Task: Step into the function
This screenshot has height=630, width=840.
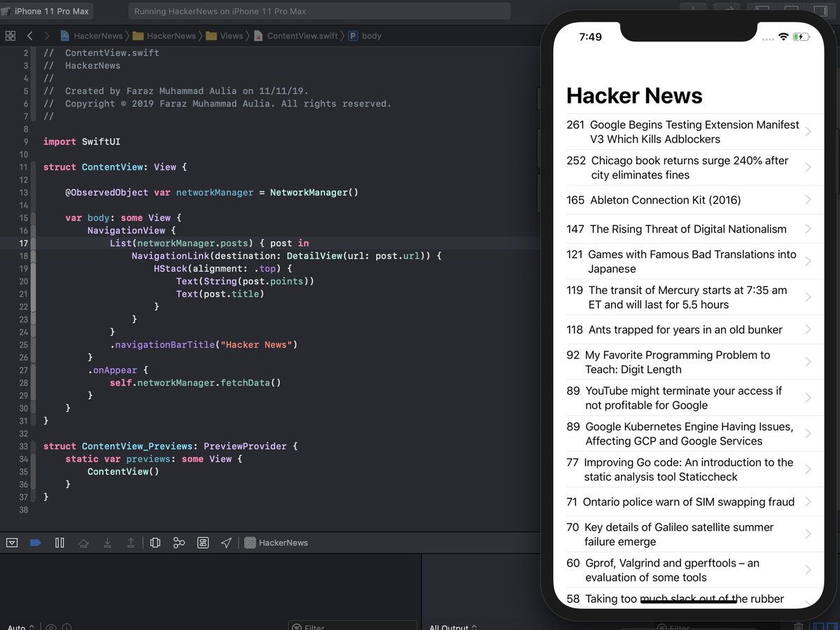Action: (107, 542)
